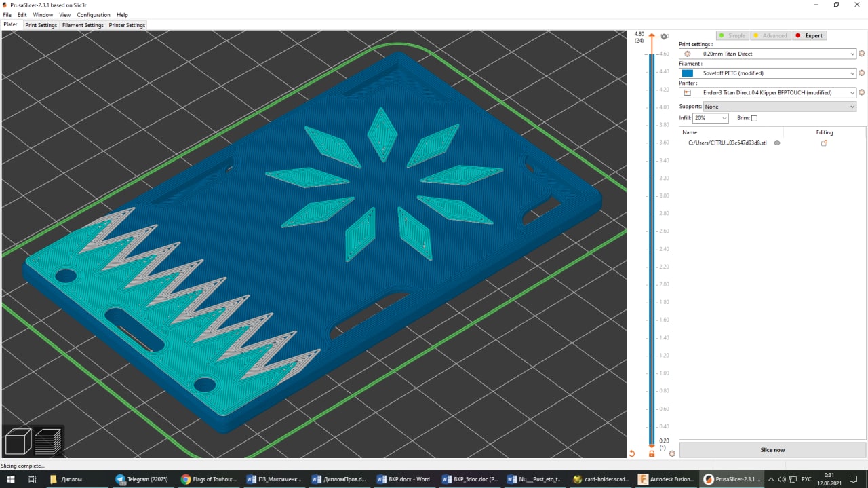
Task: Open Nu___Pust_eto_t Word taskbar item
Action: tap(536, 479)
